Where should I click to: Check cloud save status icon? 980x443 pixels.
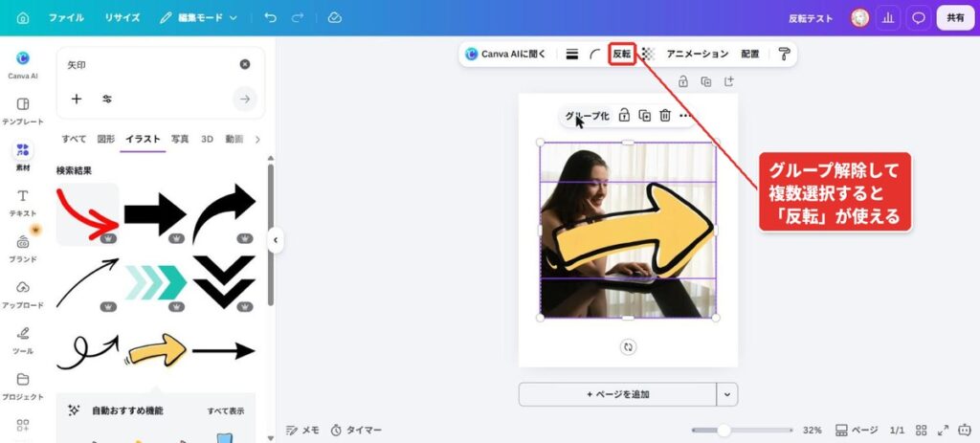(334, 18)
